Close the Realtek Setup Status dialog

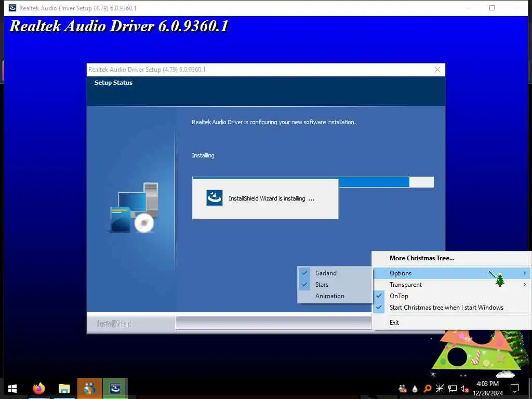[x=437, y=70]
